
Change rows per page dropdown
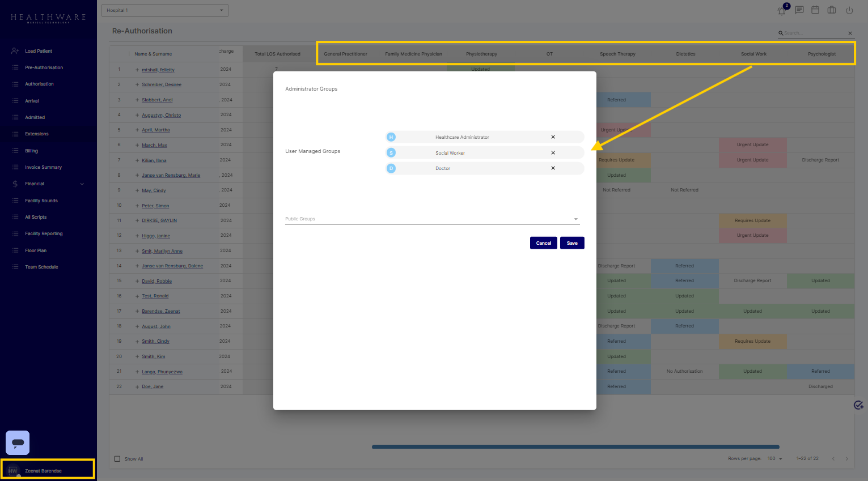click(774, 458)
